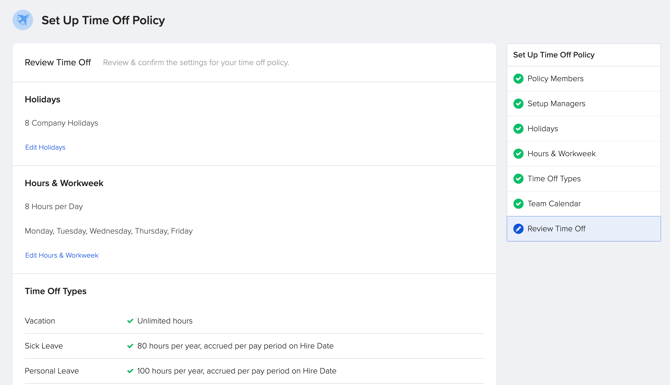Click the Edit Holidays link
670x385 pixels.
tap(45, 147)
